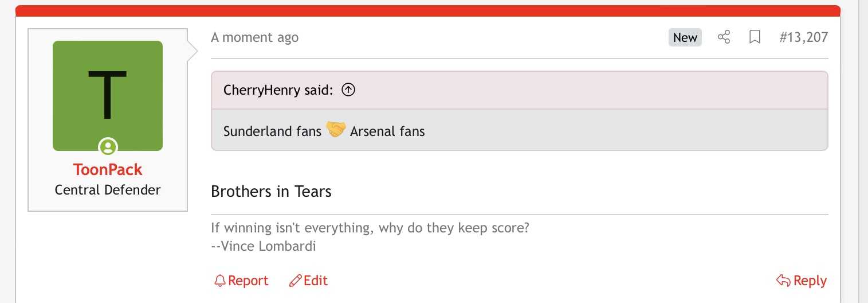This screenshot has width=868, height=303.
Task: Click the 'CherryHenry said:' quote header
Action: pos(278,90)
